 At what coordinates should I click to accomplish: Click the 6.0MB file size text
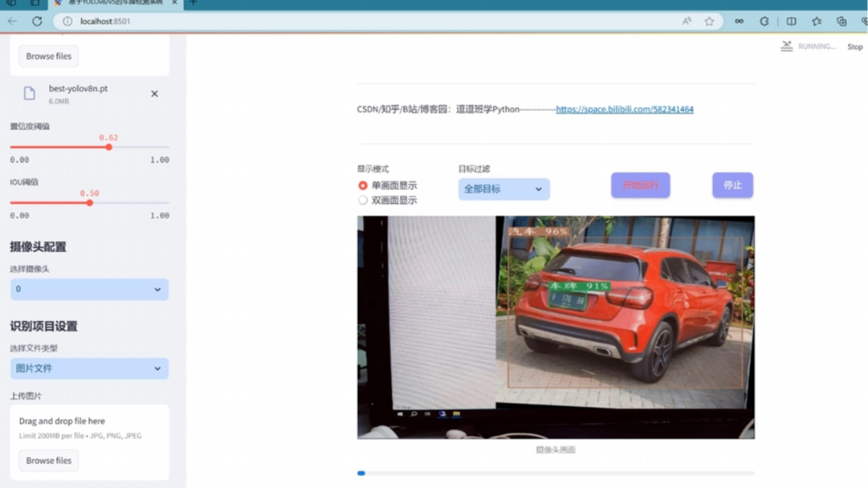[59, 101]
